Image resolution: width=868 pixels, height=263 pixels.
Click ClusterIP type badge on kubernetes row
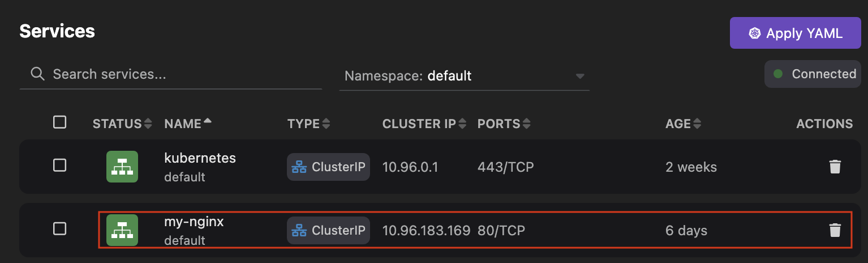click(x=328, y=167)
